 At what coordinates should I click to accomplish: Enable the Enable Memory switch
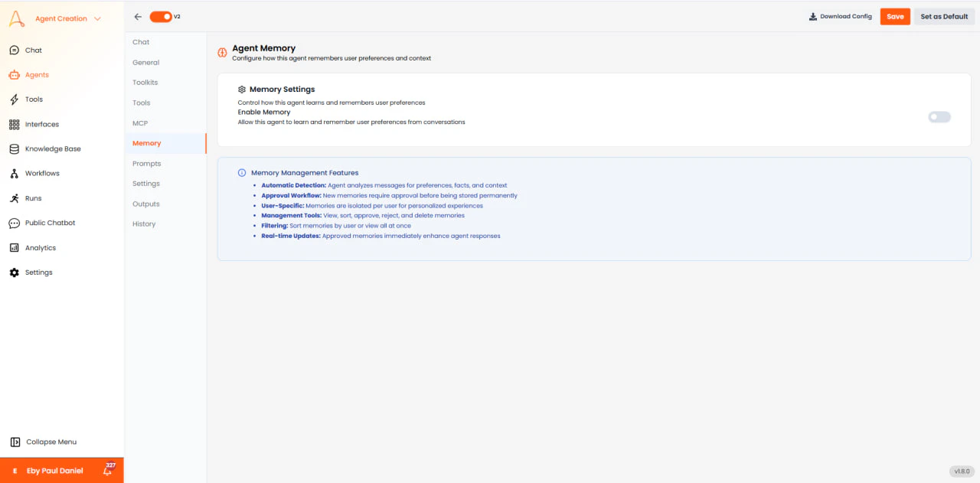pos(939,117)
